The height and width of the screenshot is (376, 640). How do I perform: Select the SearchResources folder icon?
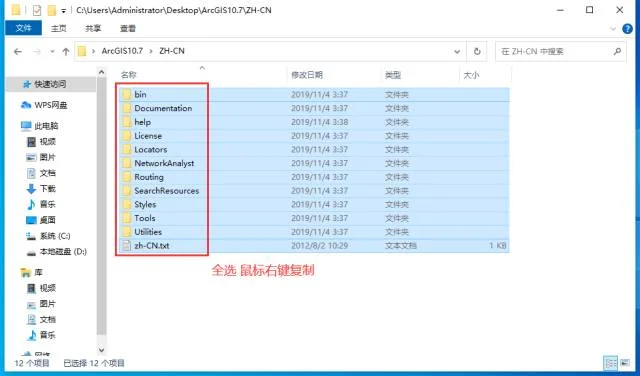tap(127, 191)
